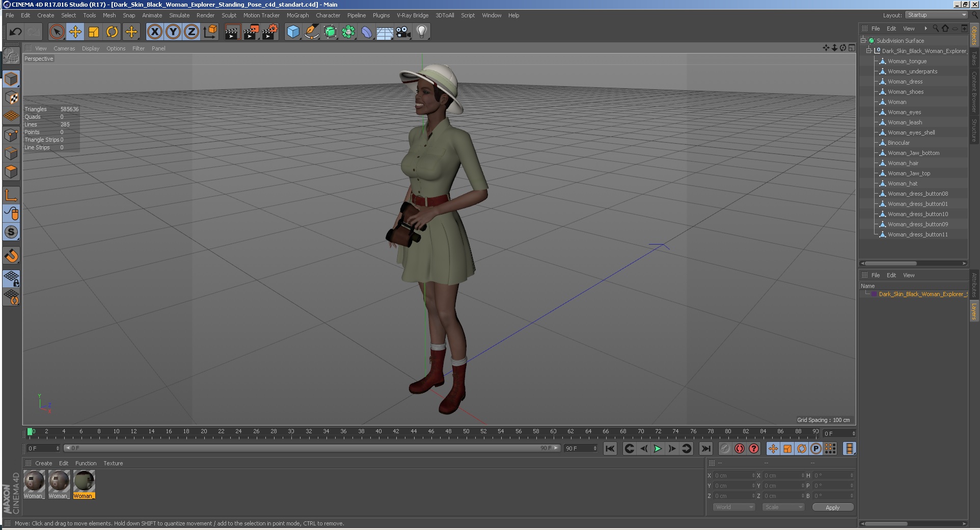980x530 pixels.
Task: Add a Cube primitive object
Action: click(x=293, y=32)
